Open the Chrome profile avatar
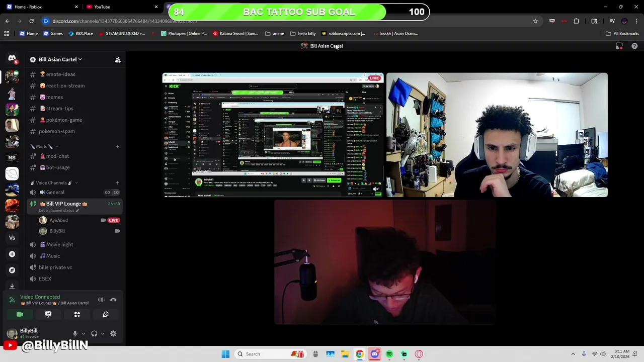Viewport: 644px width, 362px height. tap(624, 21)
